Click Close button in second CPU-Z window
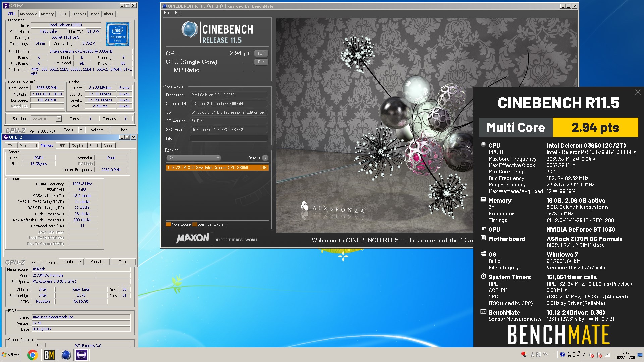Screen dimensions: 644x362 pyautogui.click(x=123, y=262)
